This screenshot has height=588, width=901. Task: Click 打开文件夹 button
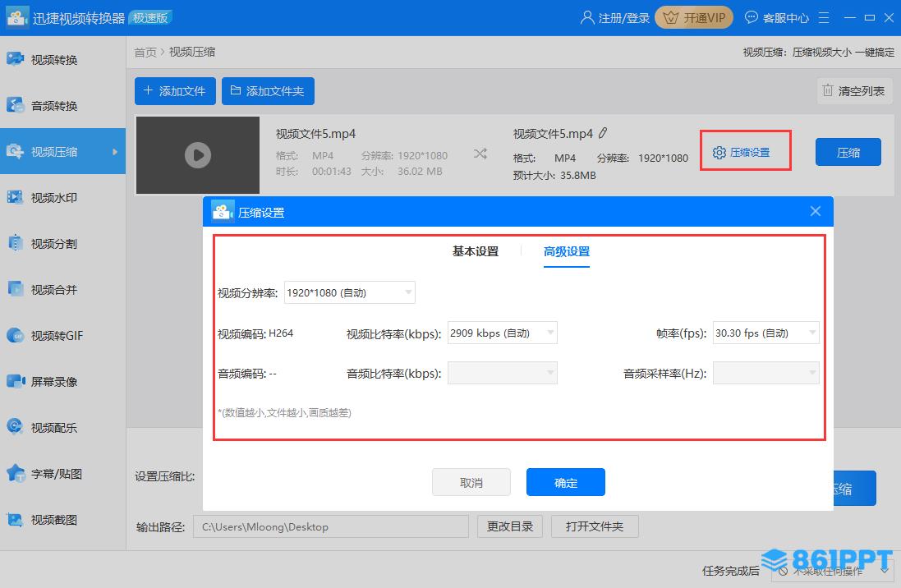click(595, 526)
